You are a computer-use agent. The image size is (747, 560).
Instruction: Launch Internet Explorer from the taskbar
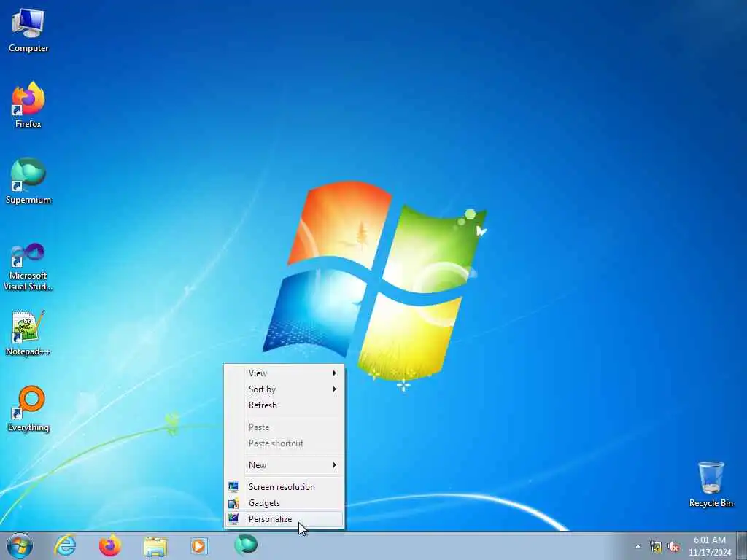(65, 545)
